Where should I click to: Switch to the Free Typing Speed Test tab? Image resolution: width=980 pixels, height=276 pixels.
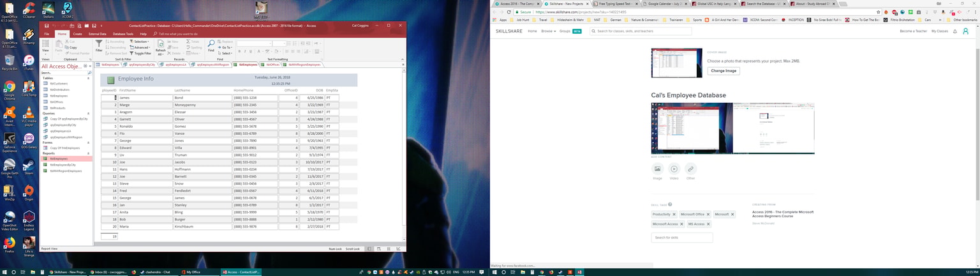(x=616, y=3)
